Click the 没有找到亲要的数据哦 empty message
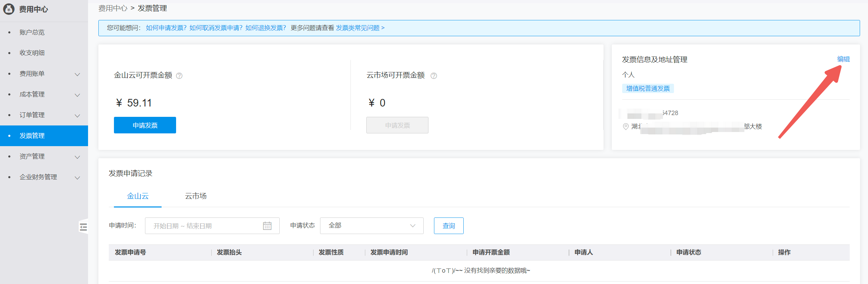868x284 pixels. click(x=481, y=271)
